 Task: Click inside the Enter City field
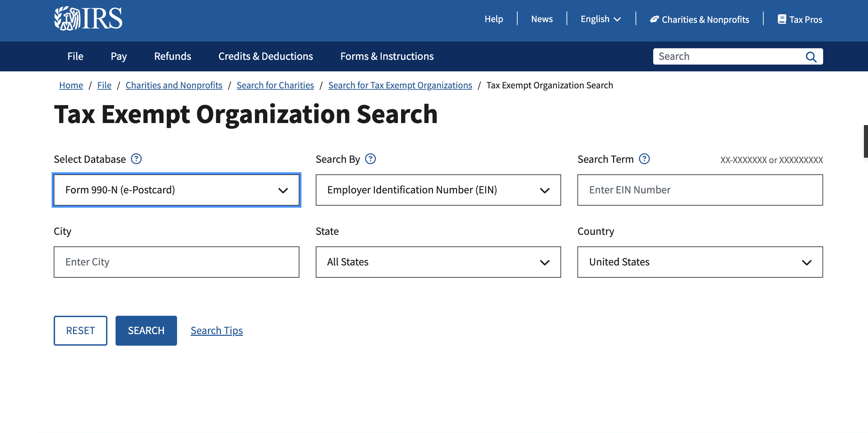coord(176,262)
